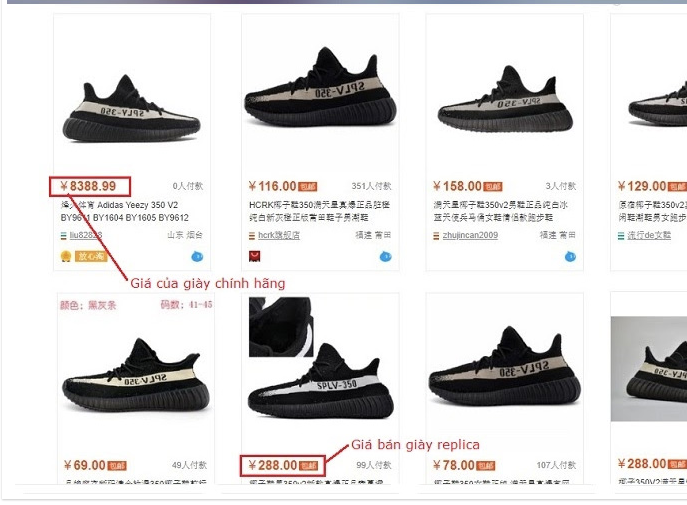
Task: Click the orange free-shipping badge next to ¥116.00
Action: (308, 187)
